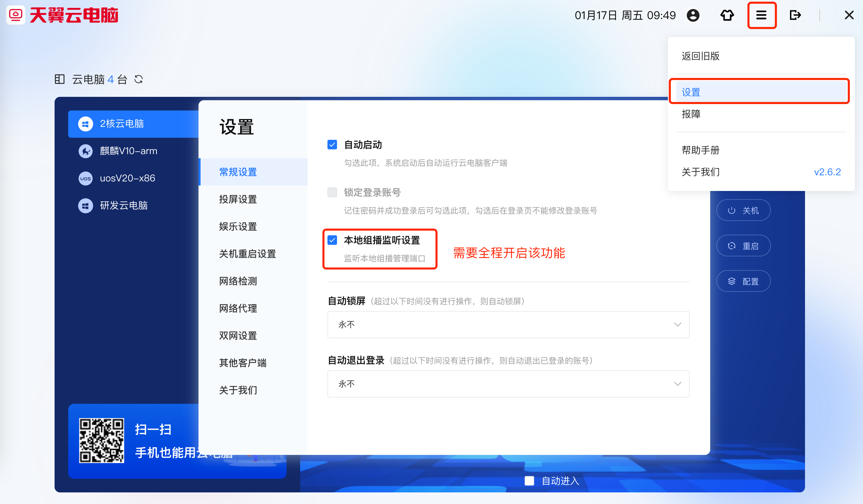Refresh the cloud PC list
Screen dimensions: 863x504
coord(139,79)
